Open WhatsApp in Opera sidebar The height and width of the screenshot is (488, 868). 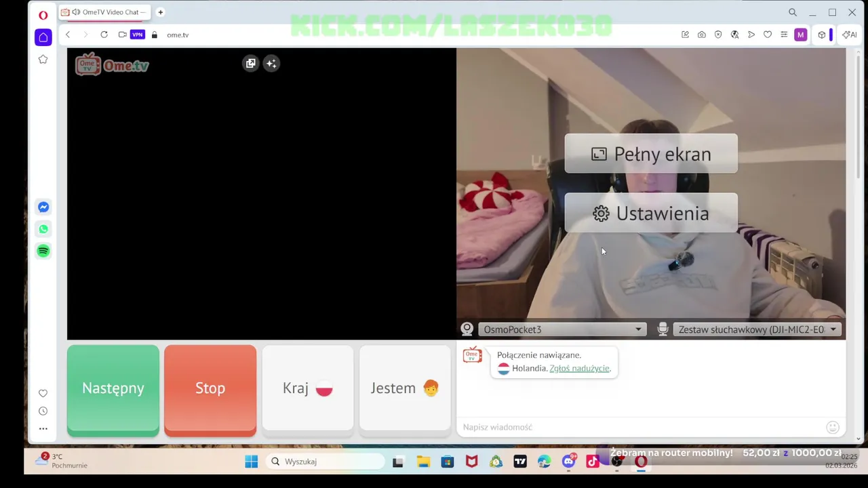[43, 229]
